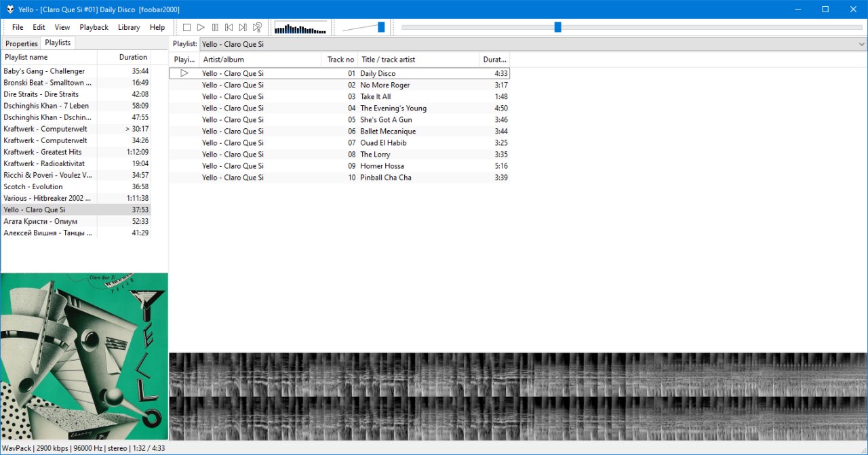
Task: Click the playing indicator arrow on Daily Disco
Action: (x=184, y=73)
